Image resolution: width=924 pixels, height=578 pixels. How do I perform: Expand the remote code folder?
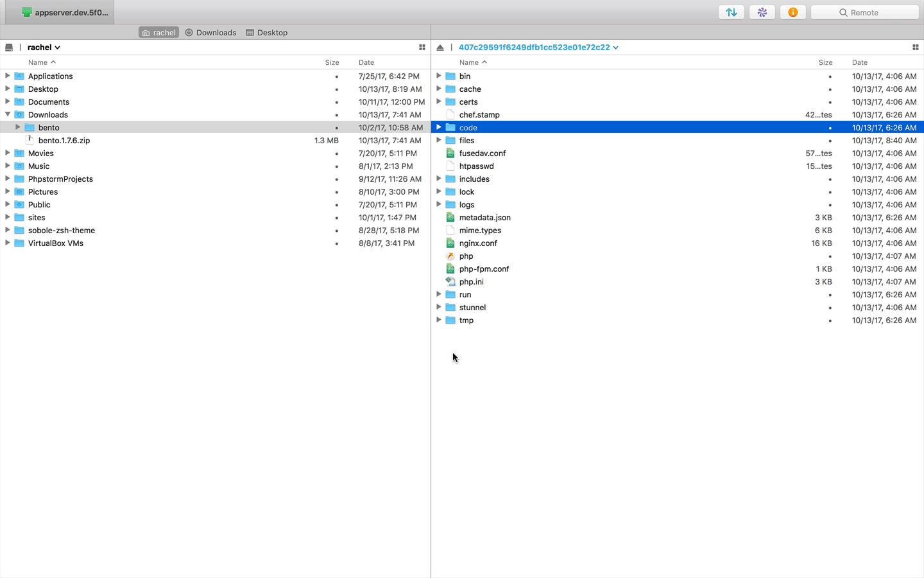point(438,127)
